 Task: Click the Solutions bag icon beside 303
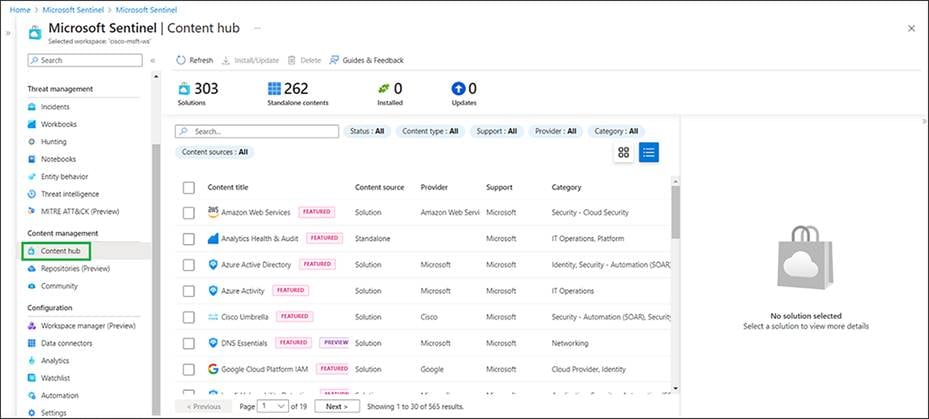[x=184, y=89]
